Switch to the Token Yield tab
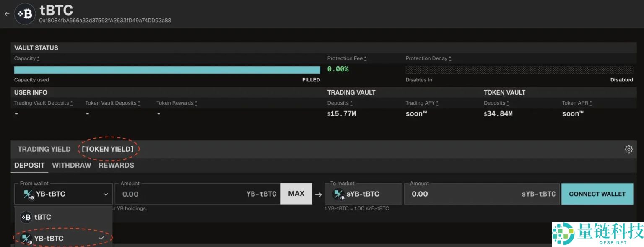Viewport: 644px width, 247px height. point(108,149)
